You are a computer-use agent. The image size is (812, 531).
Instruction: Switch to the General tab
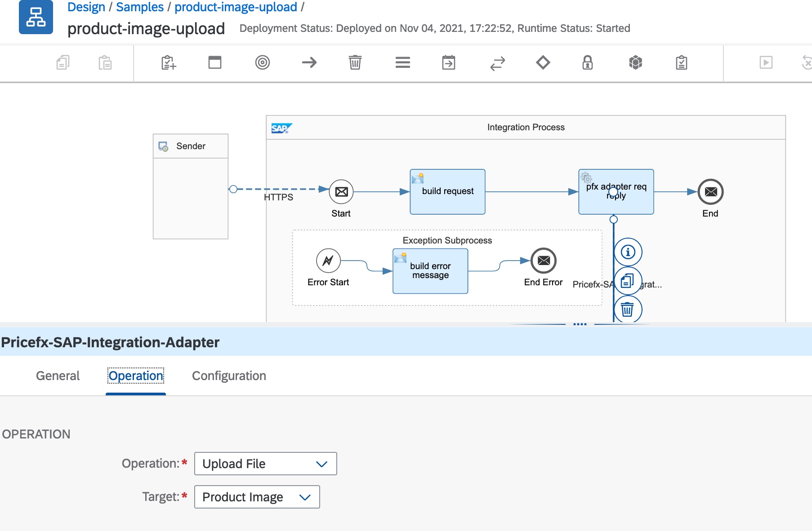(x=58, y=376)
